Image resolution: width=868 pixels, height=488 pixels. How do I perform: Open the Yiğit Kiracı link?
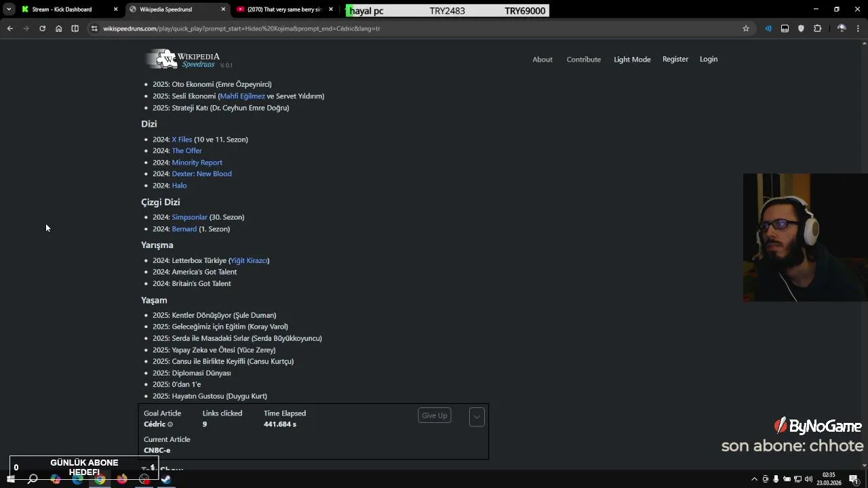coord(249,261)
